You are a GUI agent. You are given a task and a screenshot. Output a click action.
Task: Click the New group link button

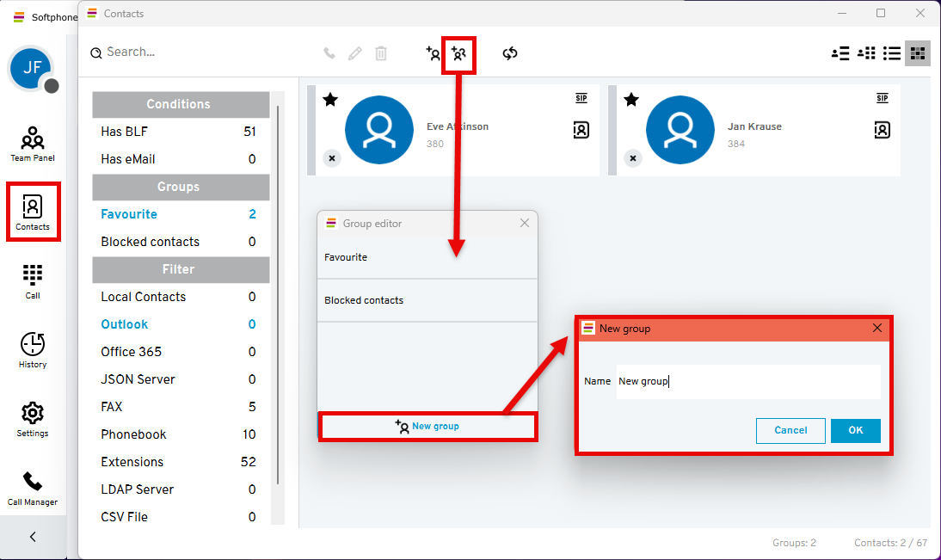[427, 427]
